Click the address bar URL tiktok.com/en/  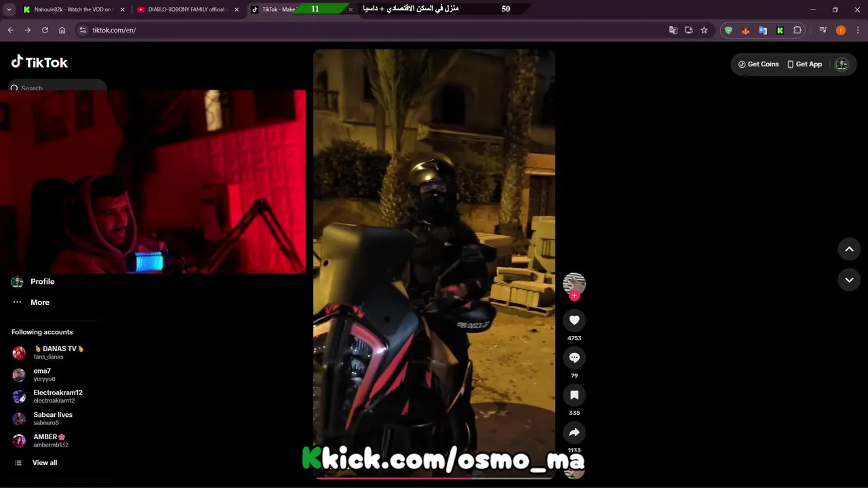pos(114,30)
